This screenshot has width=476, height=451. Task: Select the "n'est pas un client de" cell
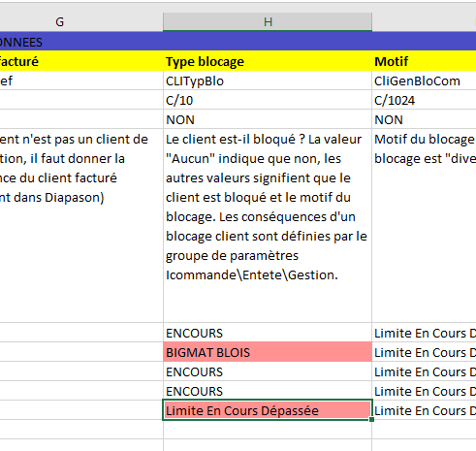click(81, 226)
